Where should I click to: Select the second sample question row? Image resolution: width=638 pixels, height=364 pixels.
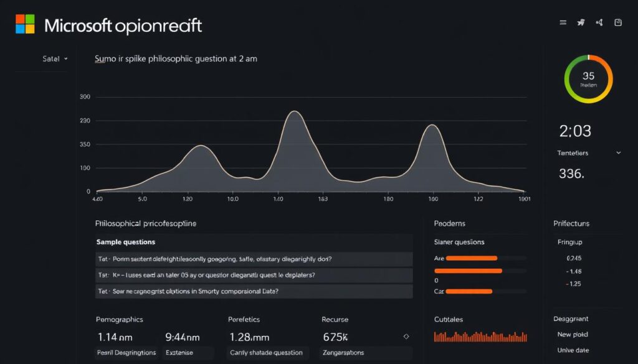[249, 274]
